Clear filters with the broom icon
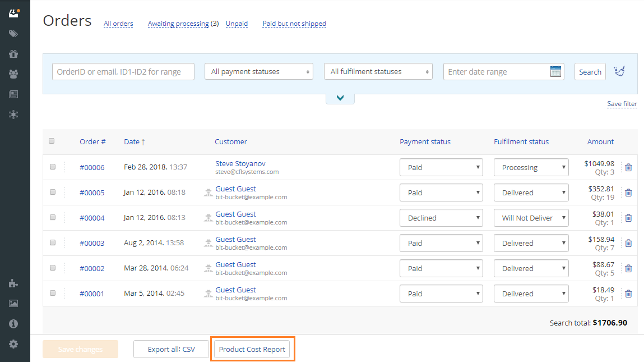644x362 pixels. tap(619, 71)
